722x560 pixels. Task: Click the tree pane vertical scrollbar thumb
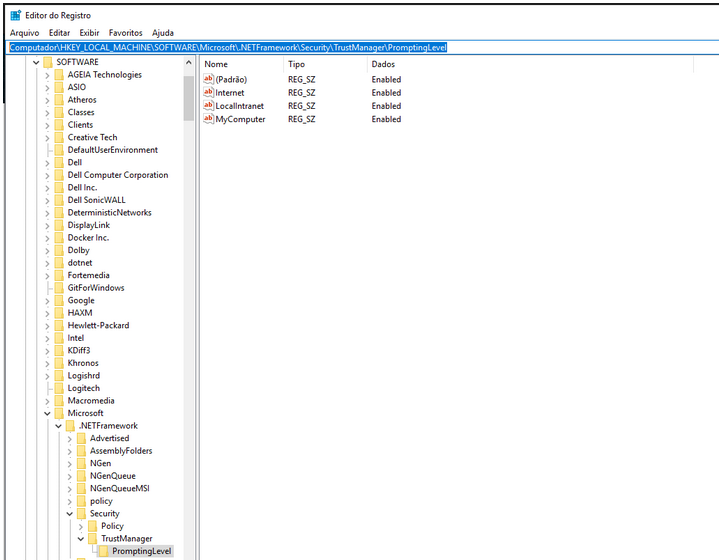pos(189,98)
